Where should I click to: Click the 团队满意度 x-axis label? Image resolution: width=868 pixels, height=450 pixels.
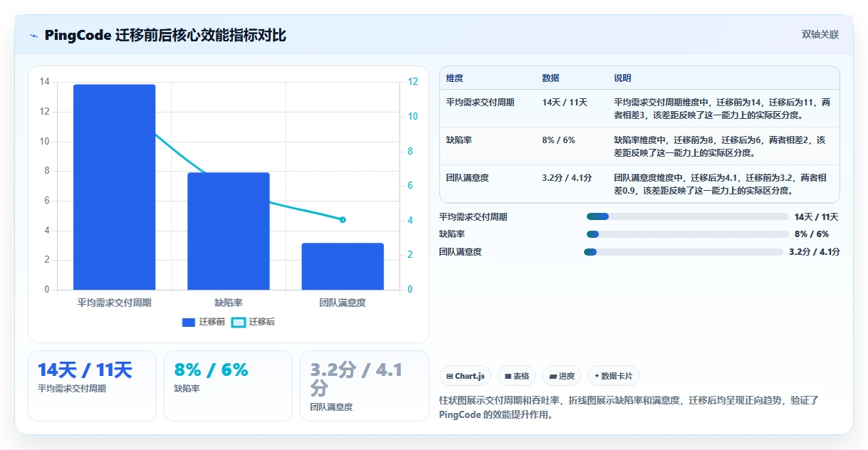343,303
